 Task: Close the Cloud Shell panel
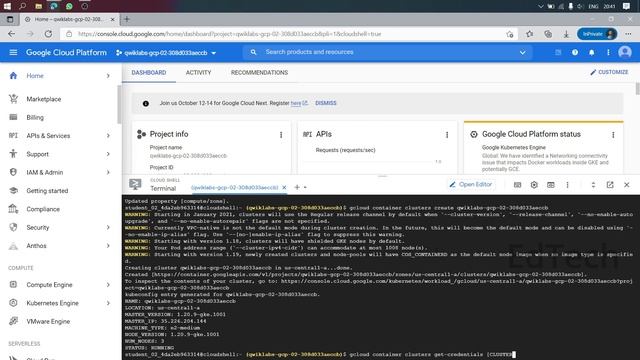tap(627, 185)
